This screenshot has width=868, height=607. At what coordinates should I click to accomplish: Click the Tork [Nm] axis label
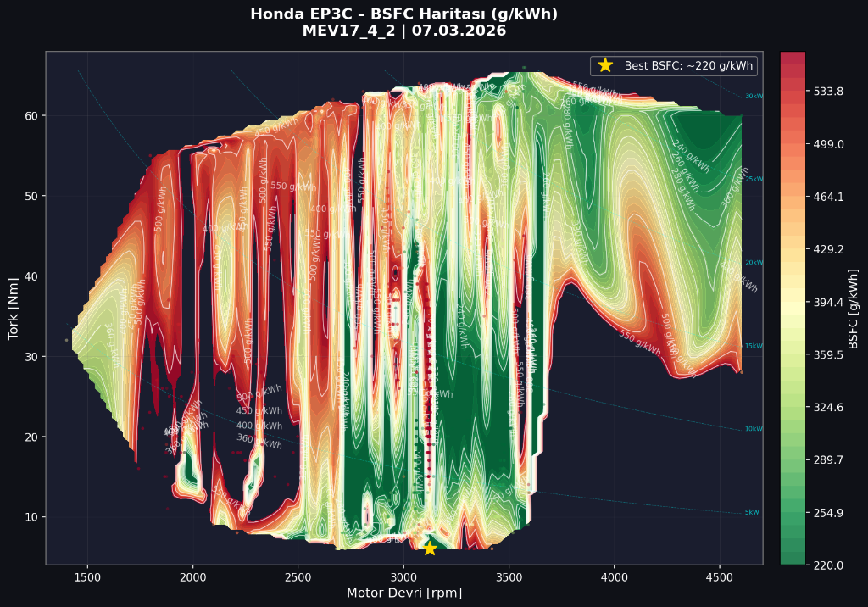tap(14, 308)
